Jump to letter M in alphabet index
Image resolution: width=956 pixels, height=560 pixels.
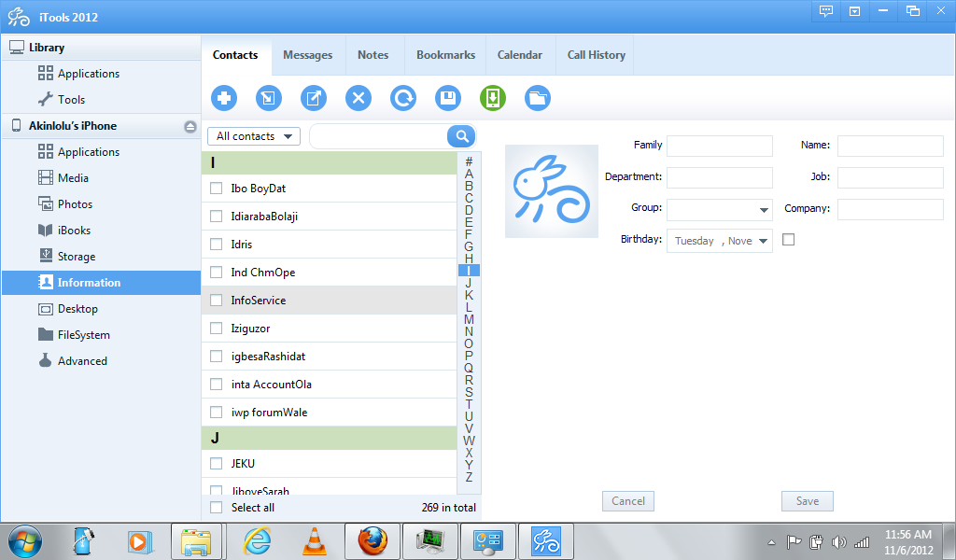point(469,319)
